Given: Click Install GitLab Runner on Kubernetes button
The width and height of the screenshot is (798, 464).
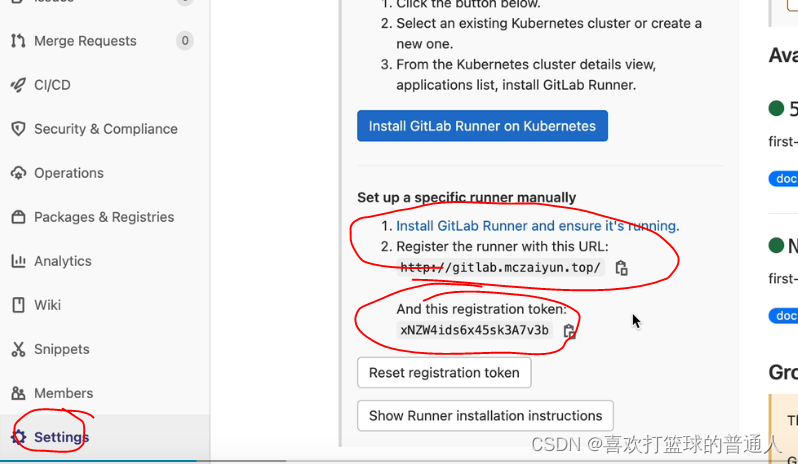Looking at the screenshot, I should [482, 126].
